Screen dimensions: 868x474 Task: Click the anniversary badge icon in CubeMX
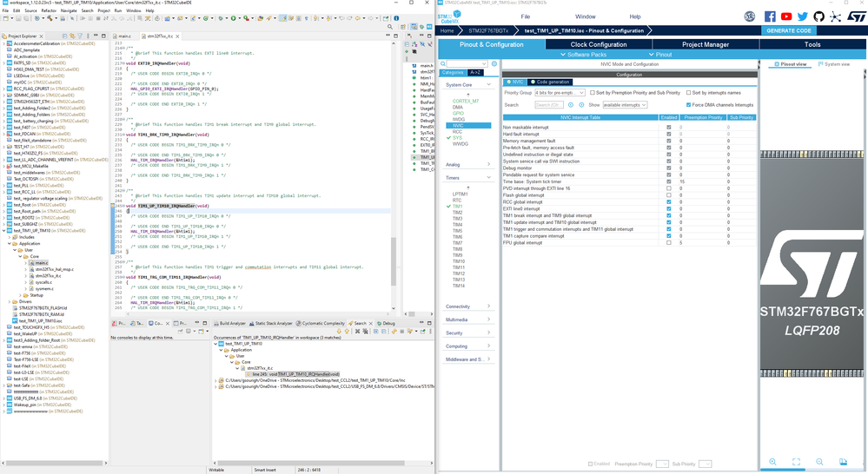tap(750, 16)
